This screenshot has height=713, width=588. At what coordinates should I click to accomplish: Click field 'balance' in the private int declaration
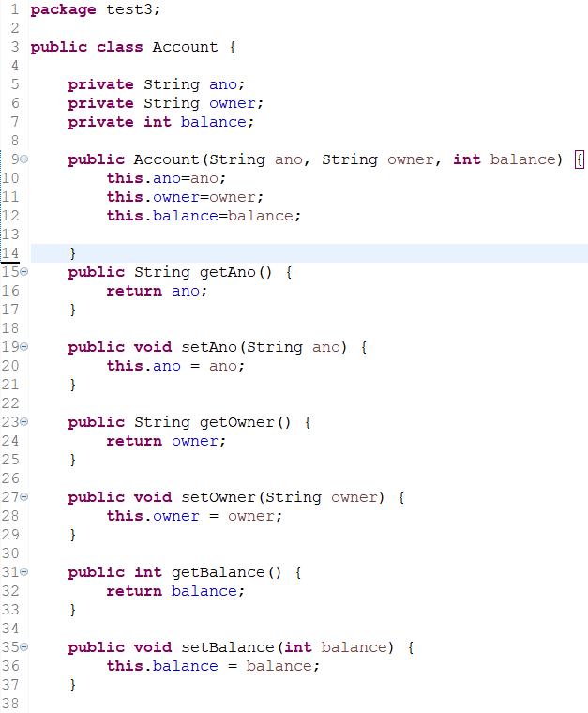[x=213, y=122]
